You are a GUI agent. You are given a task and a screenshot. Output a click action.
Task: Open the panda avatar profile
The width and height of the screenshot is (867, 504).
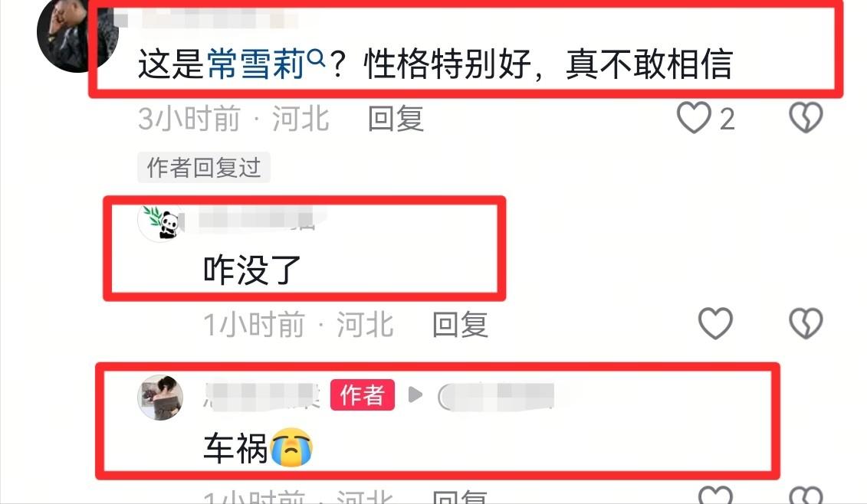pos(160,221)
